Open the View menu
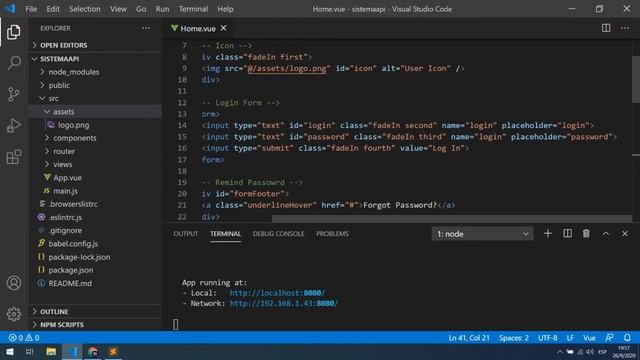The width and height of the screenshot is (640, 360). (x=118, y=9)
